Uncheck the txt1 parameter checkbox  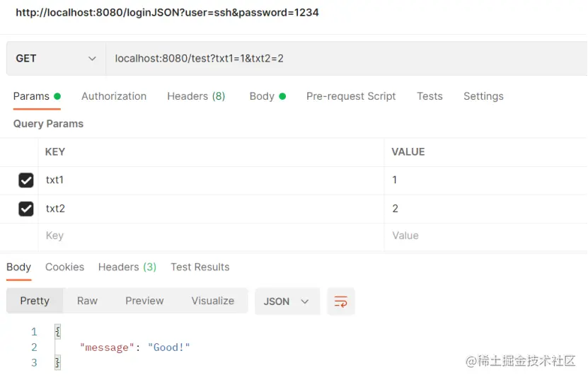click(x=26, y=180)
